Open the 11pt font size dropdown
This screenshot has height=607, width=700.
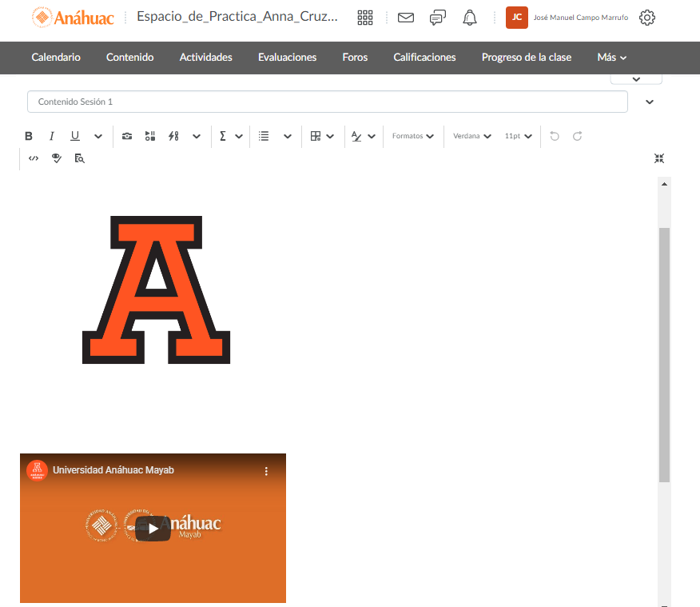pos(518,136)
